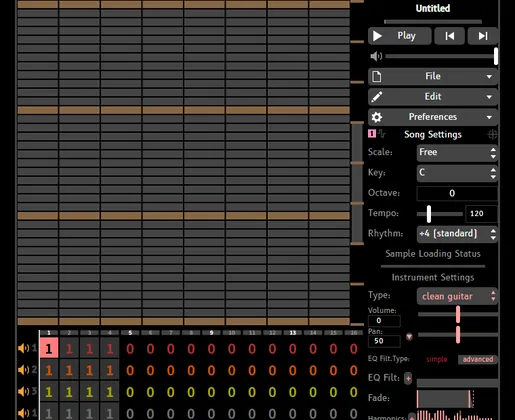Viewport: 515px width, 420px height.
Task: Click the crosshair icon next to Song Settings
Action: point(492,135)
